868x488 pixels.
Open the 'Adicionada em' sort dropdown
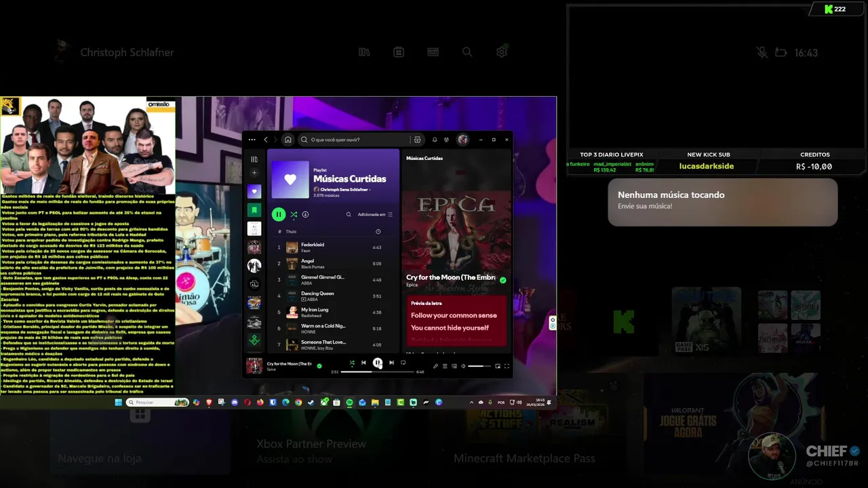click(375, 214)
